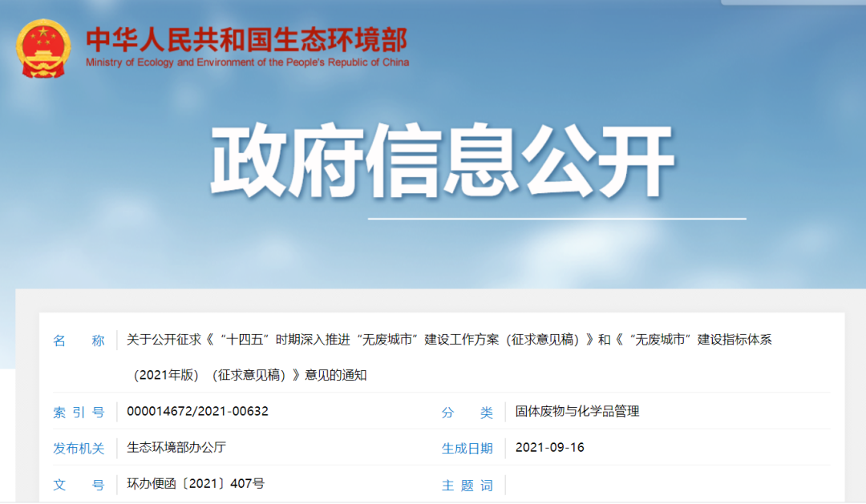Click the title's second line ending 意见的通知

250,375
